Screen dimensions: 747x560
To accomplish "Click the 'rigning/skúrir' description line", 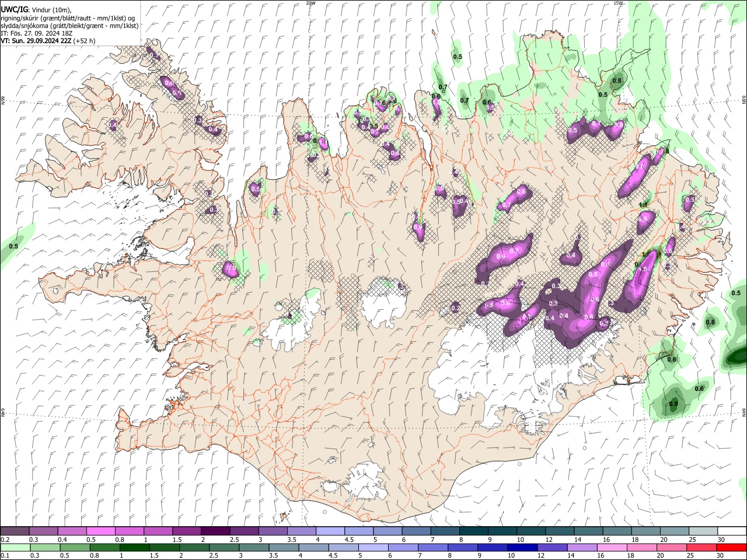I will click(67, 17).
